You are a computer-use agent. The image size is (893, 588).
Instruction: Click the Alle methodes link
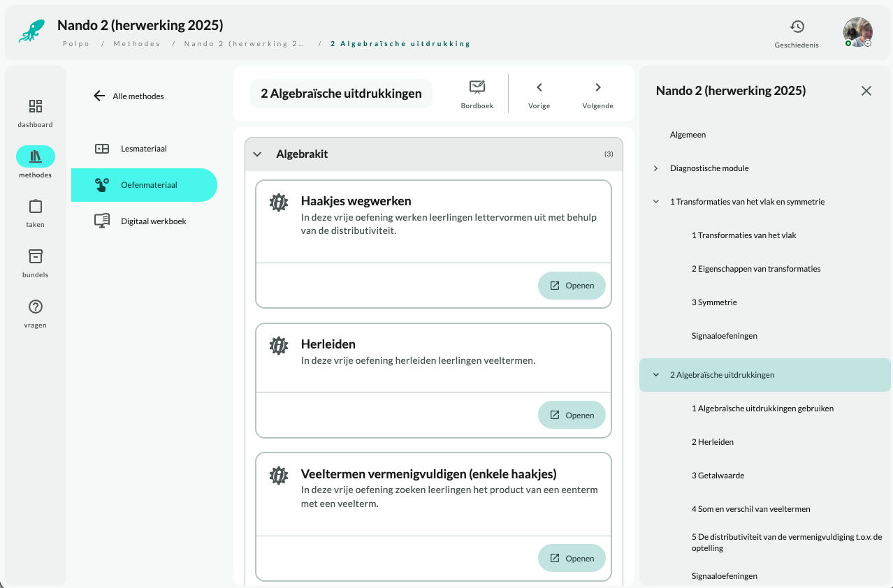pos(138,96)
